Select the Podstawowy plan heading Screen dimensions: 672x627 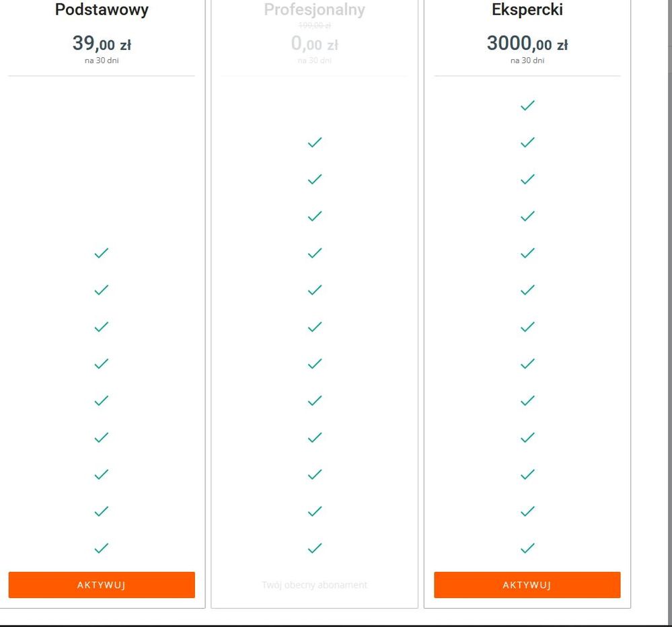click(x=102, y=9)
